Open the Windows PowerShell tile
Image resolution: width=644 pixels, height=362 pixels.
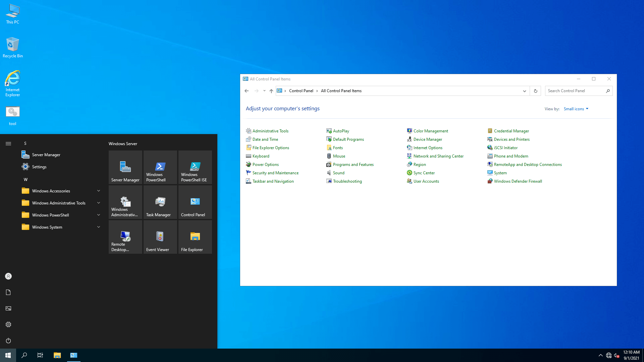pyautogui.click(x=160, y=167)
